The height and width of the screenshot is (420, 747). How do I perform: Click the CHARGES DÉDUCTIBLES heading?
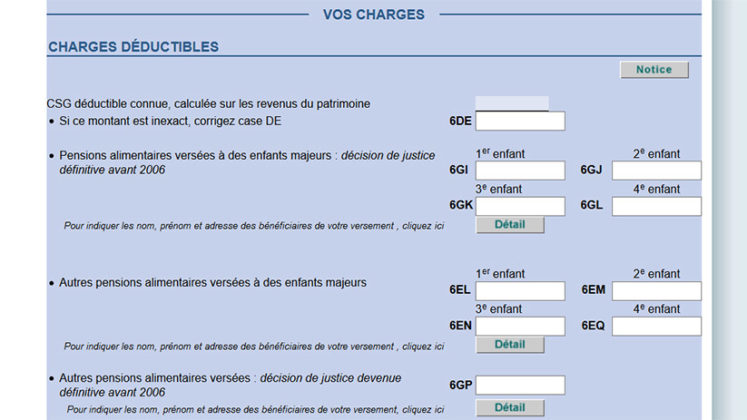point(133,47)
